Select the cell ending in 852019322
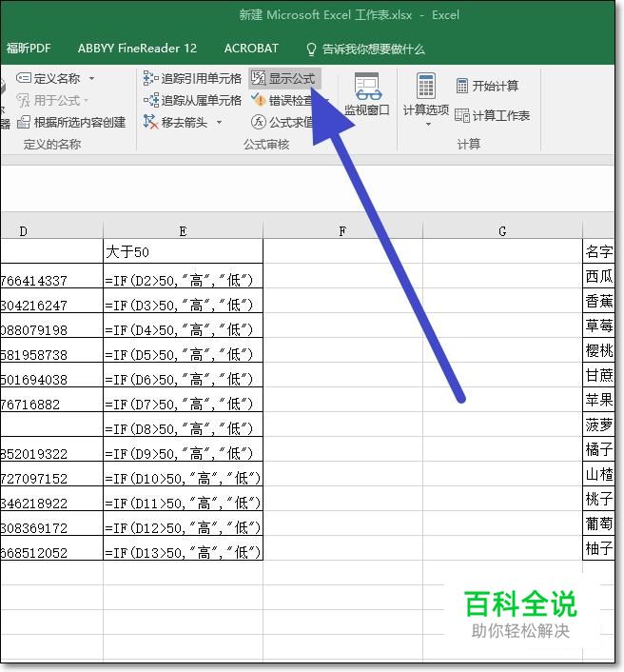Screen dimensions: 624x672 (x=51, y=449)
